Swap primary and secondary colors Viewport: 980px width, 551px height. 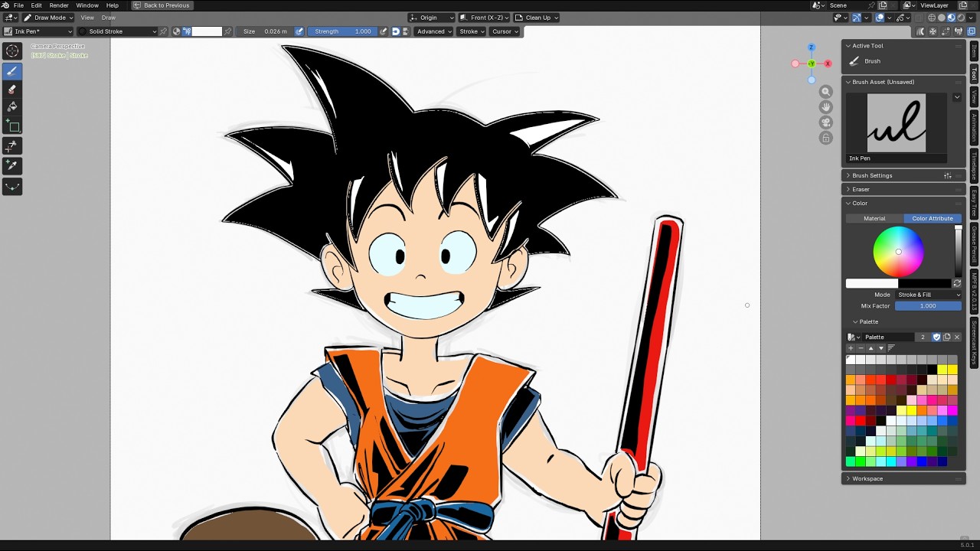point(957,283)
